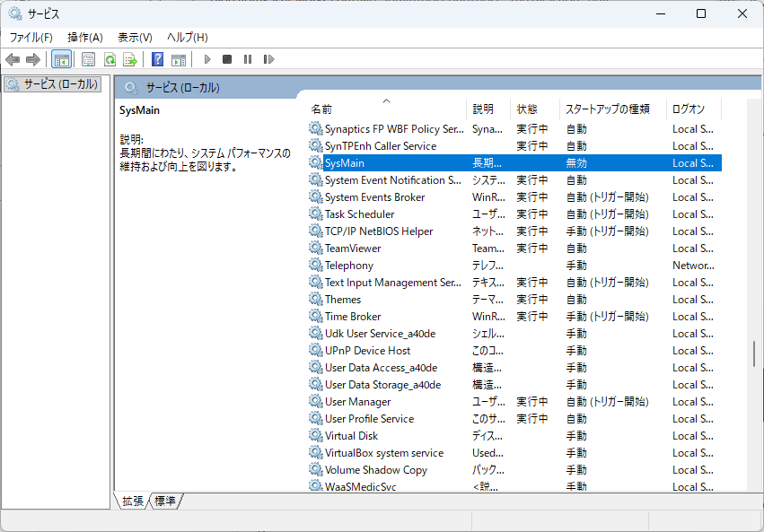The width and height of the screenshot is (764, 532).
Task: Click the Export List toolbar icon
Action: [x=130, y=60]
